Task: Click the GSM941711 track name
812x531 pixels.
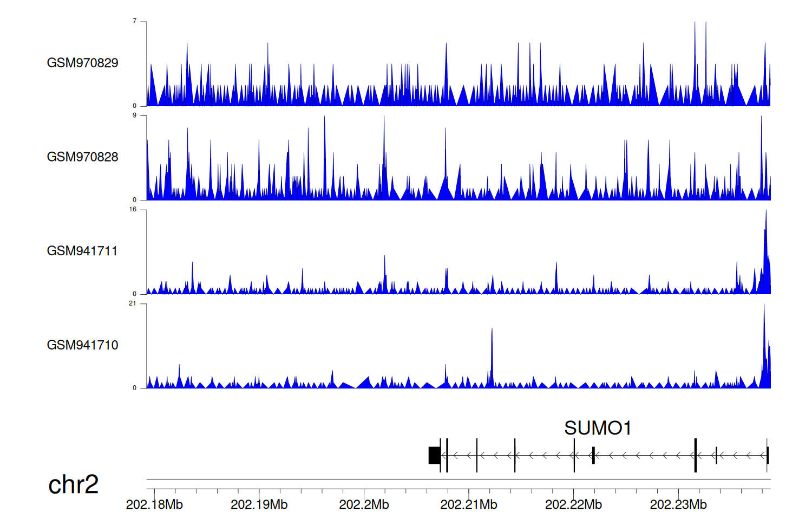Action: point(82,251)
